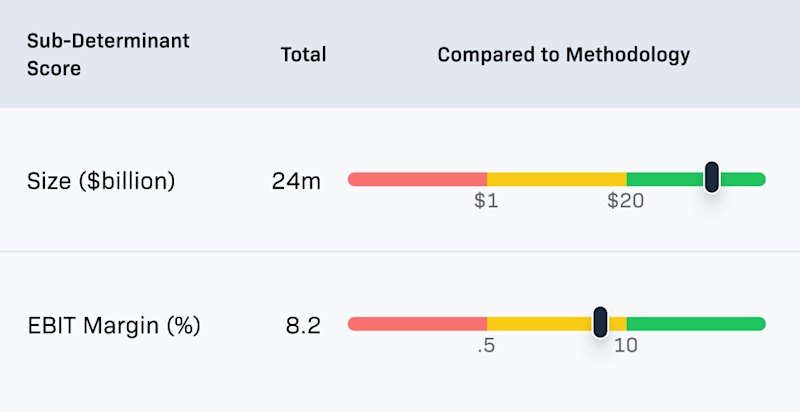Select the EBIT Margin (%) row label

pos(113,326)
